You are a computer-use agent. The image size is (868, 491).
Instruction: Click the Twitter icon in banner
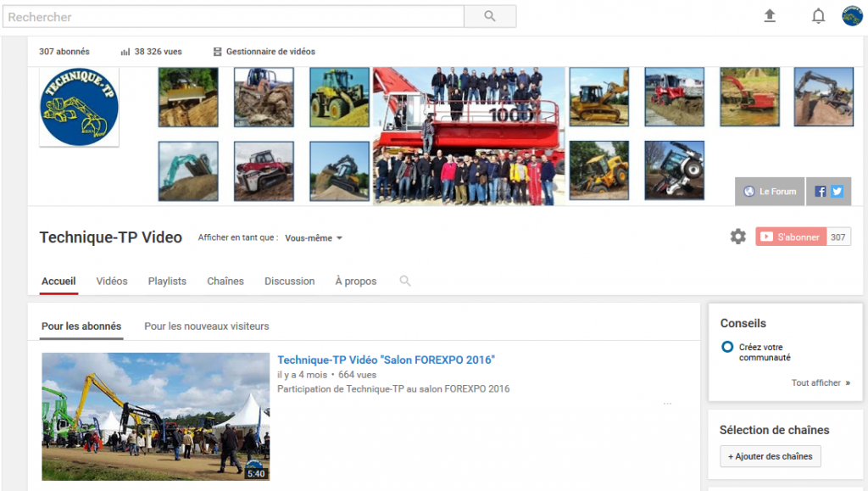pos(837,192)
